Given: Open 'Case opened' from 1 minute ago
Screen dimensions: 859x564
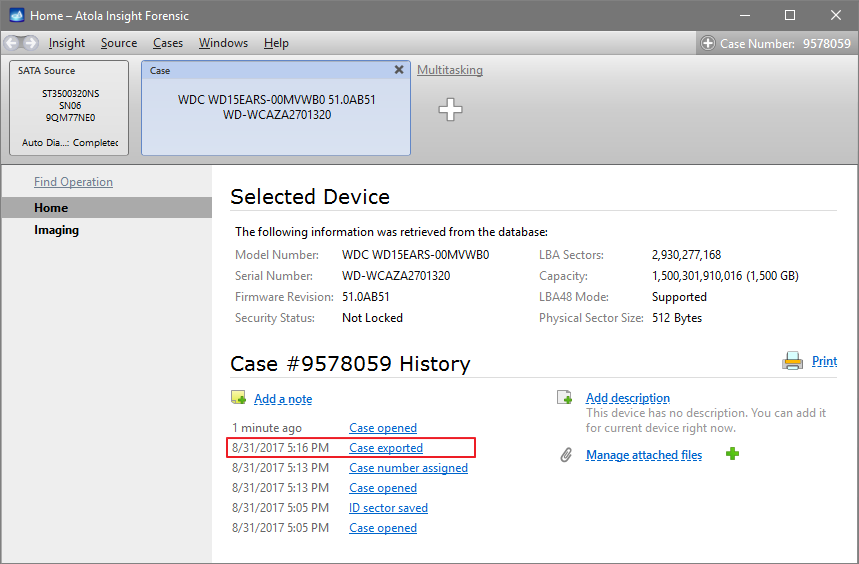Looking at the screenshot, I should [383, 428].
